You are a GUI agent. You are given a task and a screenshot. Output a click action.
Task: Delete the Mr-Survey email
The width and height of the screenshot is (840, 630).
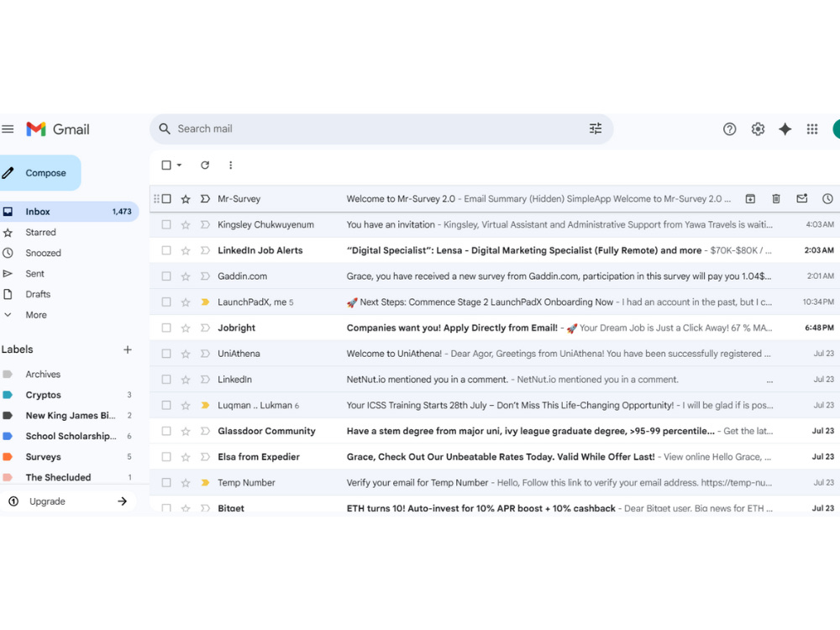click(x=775, y=199)
